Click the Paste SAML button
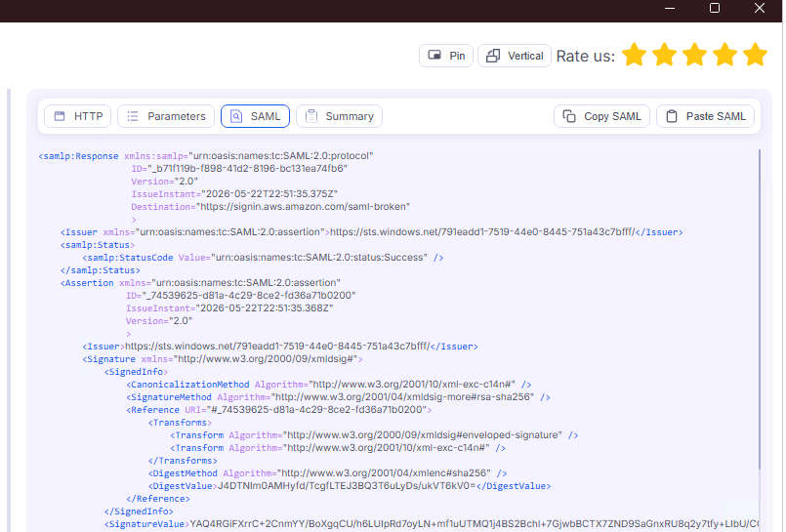The height and width of the screenshot is (532, 786). click(705, 116)
